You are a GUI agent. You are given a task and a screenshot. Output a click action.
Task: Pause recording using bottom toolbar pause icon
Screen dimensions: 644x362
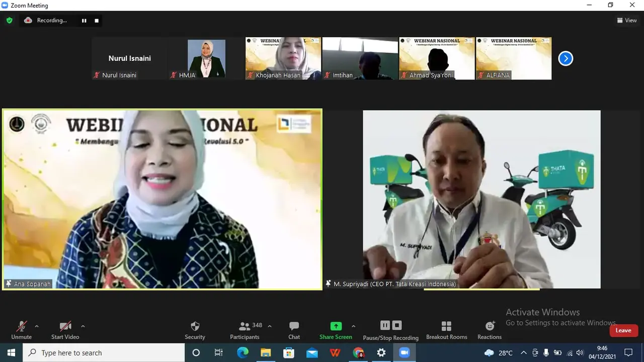385,325
